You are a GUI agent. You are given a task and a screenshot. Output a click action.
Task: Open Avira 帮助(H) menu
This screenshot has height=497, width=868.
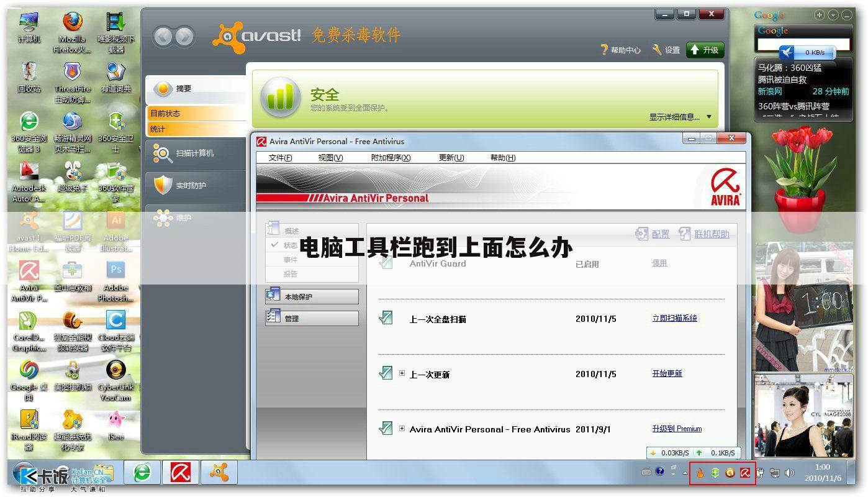pyautogui.click(x=503, y=157)
